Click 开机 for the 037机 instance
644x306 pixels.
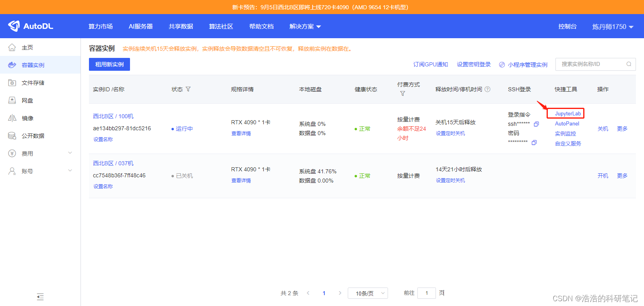[x=603, y=176]
